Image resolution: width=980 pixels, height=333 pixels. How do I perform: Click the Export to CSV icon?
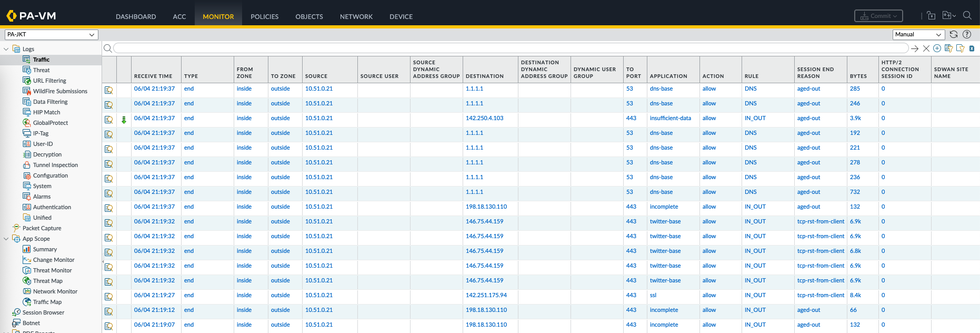[x=972, y=48]
